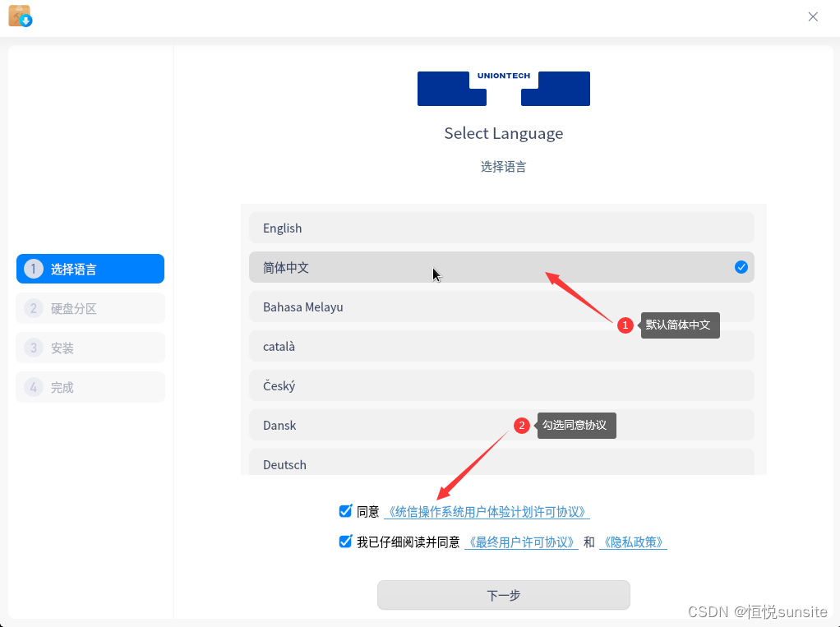Select Deutsch language row

501,462
